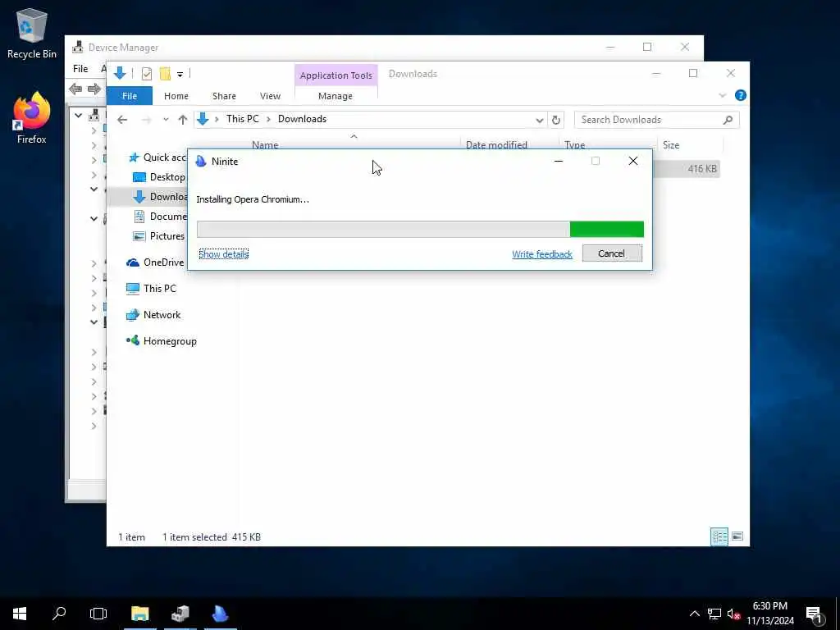Open the Home ribbon tab
This screenshot has height=630, width=840.
pos(176,96)
